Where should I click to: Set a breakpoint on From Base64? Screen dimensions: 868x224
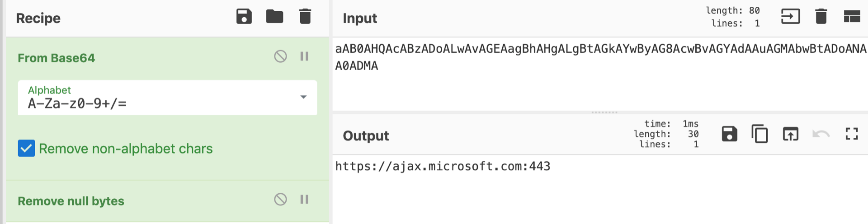304,56
